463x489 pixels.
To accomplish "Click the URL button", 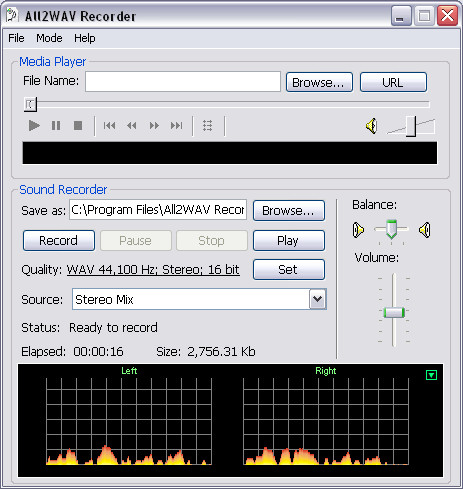I will [393, 82].
